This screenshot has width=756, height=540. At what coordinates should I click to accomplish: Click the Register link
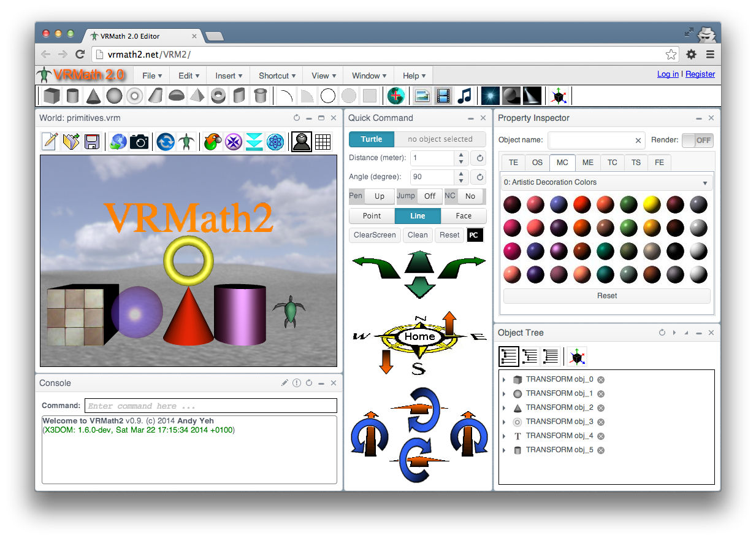[700, 74]
